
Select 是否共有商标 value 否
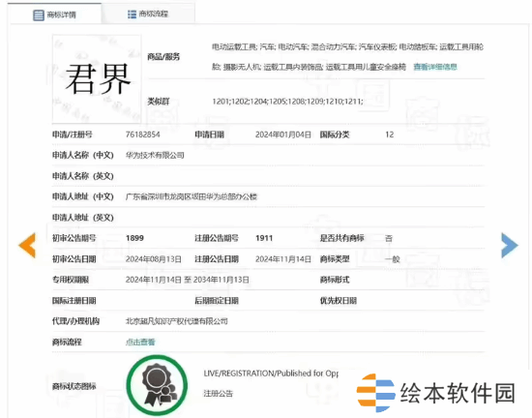[389, 238]
